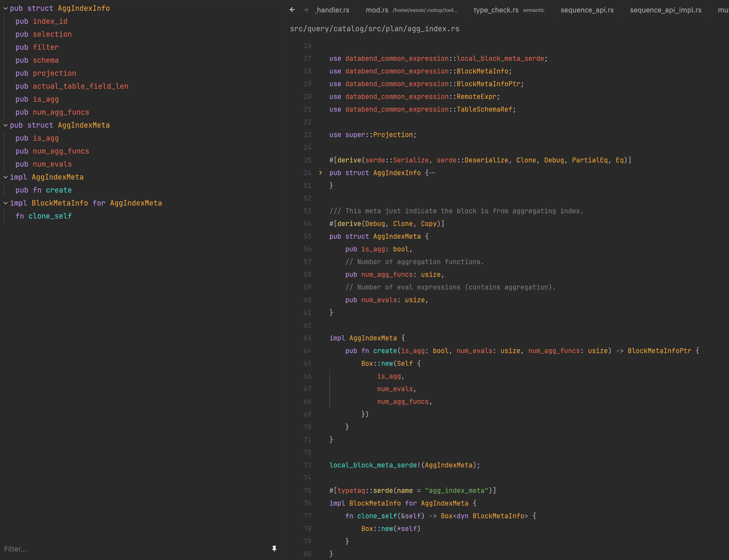The image size is (729, 560).
Task: Go forward with the right arrow icon
Action: pos(306,10)
